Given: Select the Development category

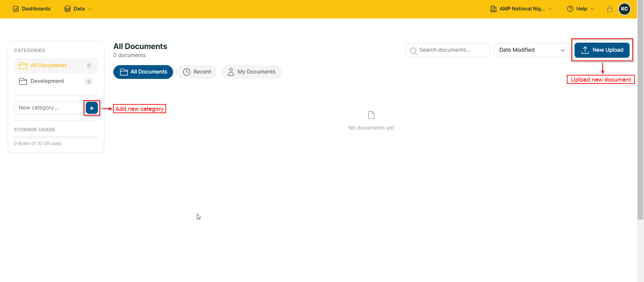Looking at the screenshot, I should coord(56,81).
